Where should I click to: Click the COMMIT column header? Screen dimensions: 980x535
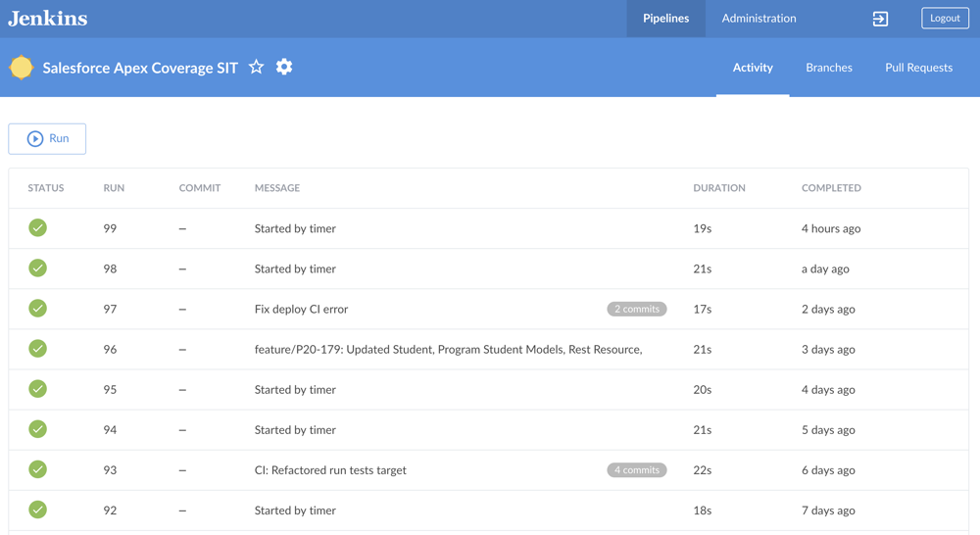[199, 188]
